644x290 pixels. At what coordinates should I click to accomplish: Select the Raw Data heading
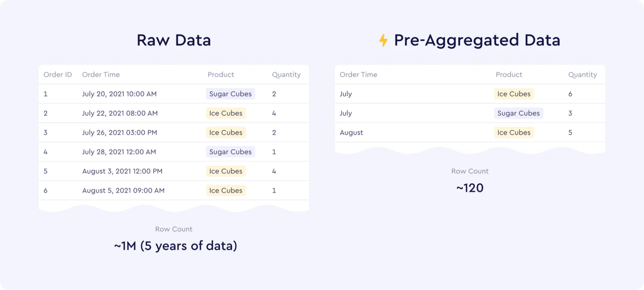(174, 40)
